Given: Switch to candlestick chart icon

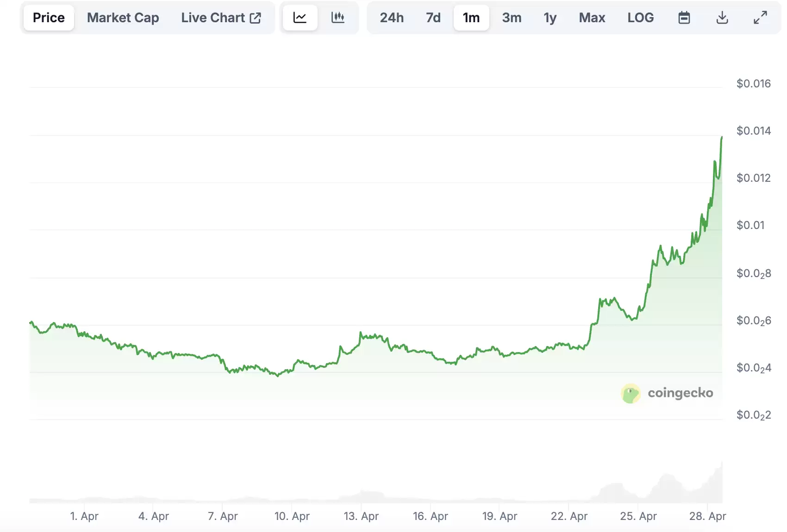Looking at the screenshot, I should tap(338, 18).
